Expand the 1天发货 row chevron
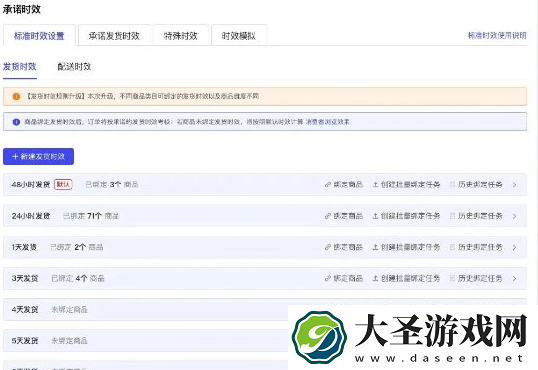The height and width of the screenshot is (370, 538). tap(515, 247)
